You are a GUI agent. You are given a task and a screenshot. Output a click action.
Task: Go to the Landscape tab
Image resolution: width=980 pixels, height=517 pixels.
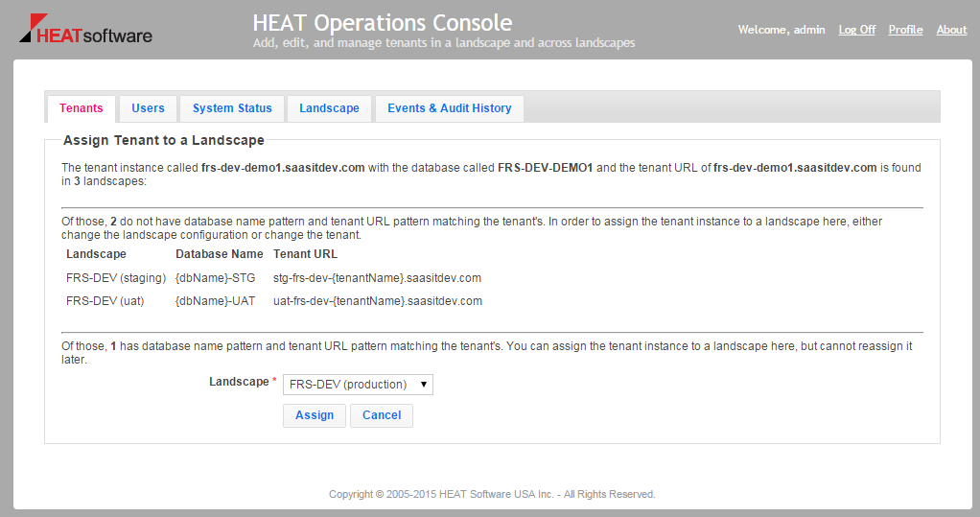click(329, 108)
